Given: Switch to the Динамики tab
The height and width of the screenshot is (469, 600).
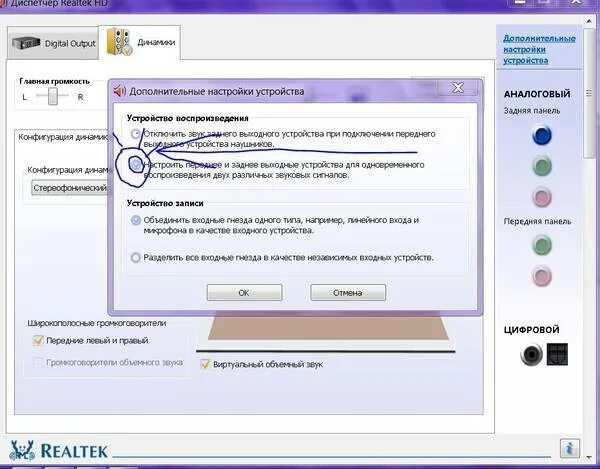Looking at the screenshot, I should 139,42.
